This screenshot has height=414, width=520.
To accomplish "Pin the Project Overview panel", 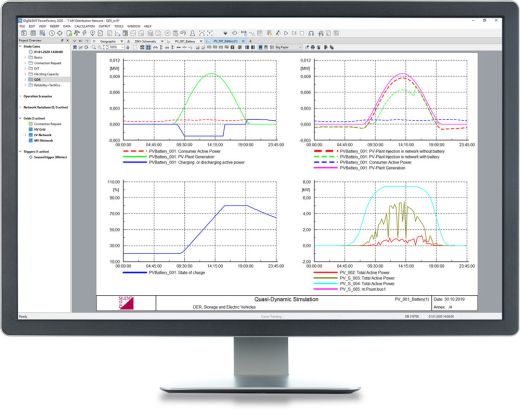I will (62, 40).
